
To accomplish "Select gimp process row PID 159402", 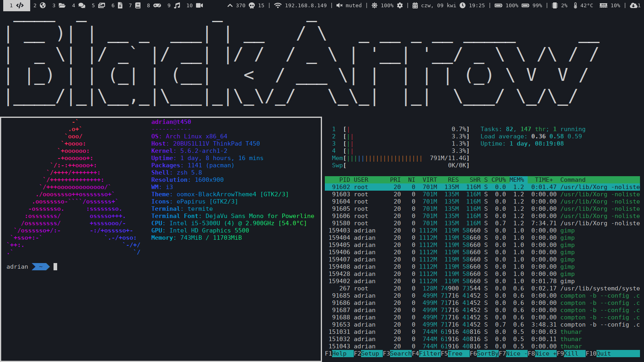I will (482, 281).
